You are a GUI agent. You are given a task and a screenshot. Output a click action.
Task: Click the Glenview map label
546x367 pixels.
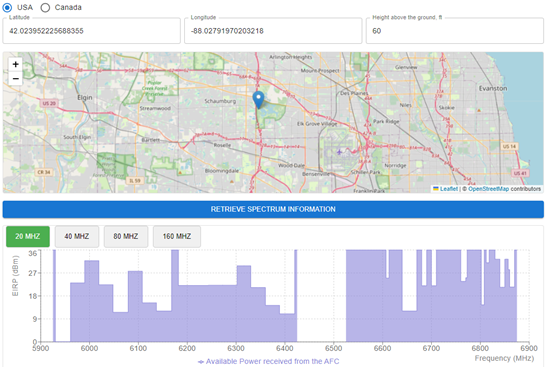tap(406, 67)
